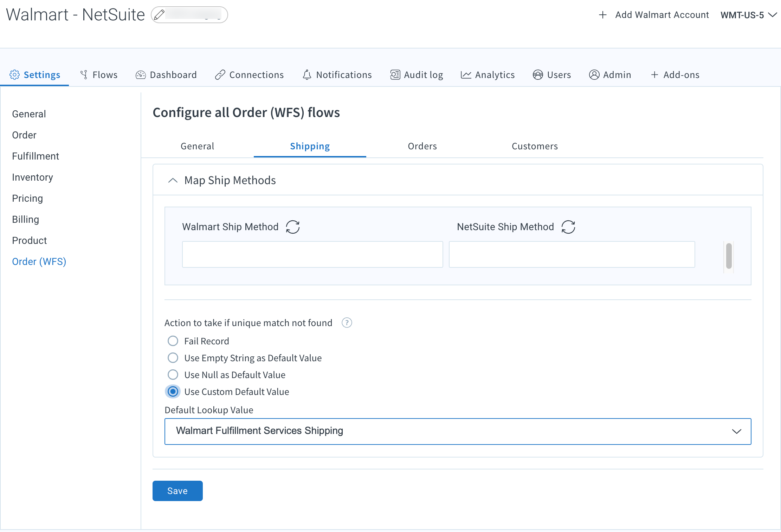Click the Flows branch icon

(84, 75)
